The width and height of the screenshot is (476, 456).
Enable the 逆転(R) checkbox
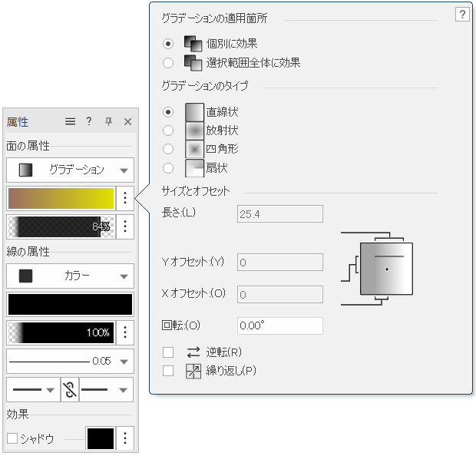(168, 352)
